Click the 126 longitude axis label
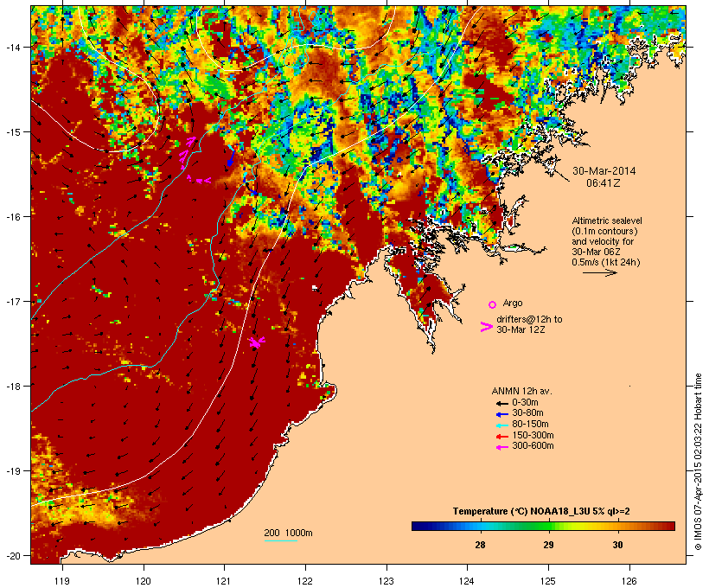 tap(629, 581)
